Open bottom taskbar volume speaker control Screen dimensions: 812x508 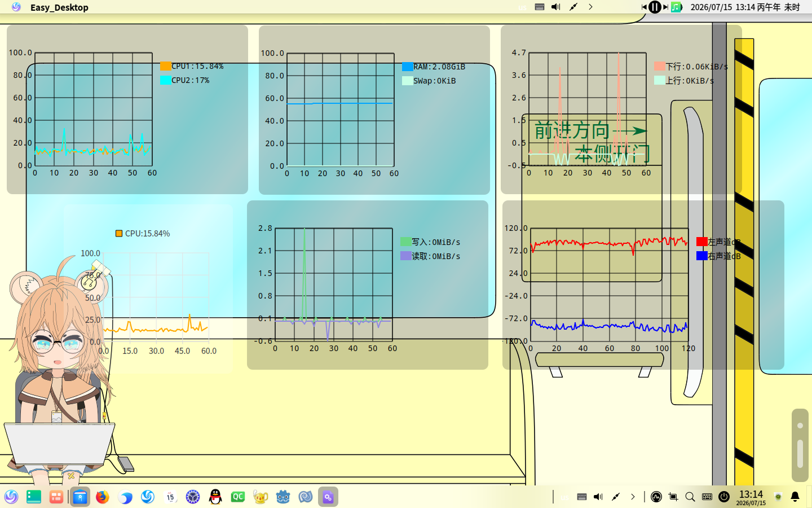[x=598, y=497]
